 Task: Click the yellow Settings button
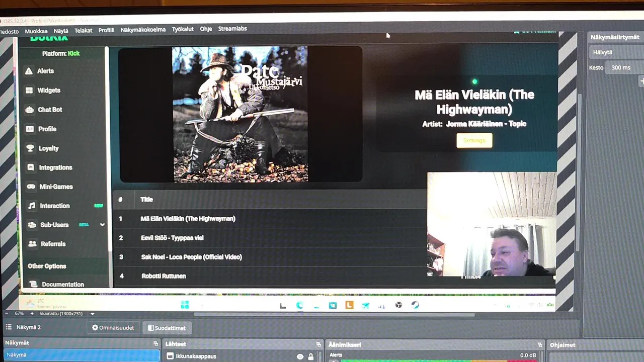(474, 140)
